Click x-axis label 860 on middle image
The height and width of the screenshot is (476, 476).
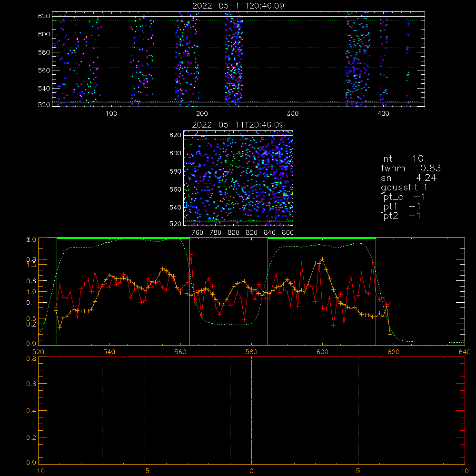(288, 233)
